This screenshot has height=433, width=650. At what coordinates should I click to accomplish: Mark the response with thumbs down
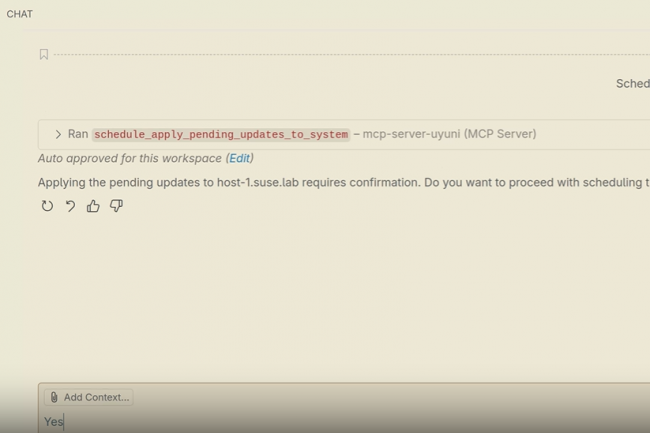(x=116, y=206)
